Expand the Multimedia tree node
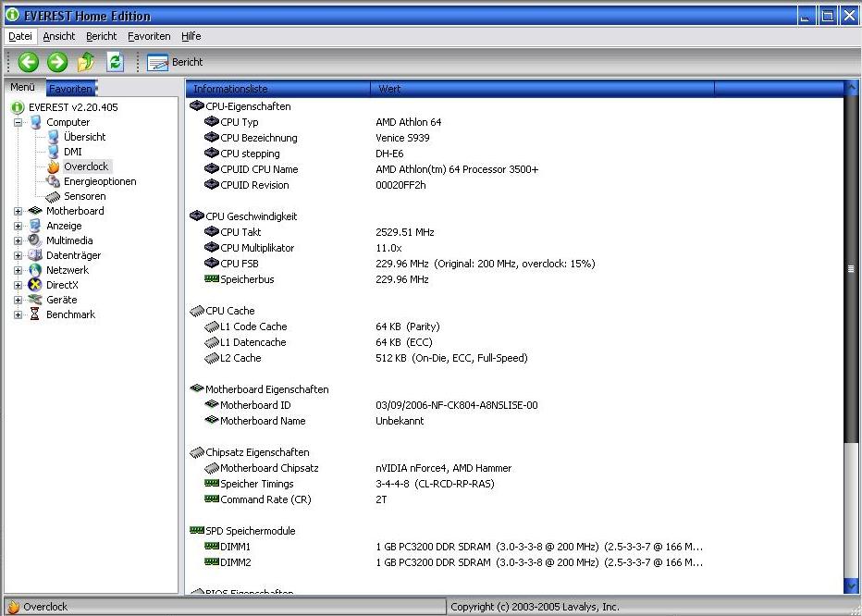The height and width of the screenshot is (616, 862). click(x=18, y=240)
